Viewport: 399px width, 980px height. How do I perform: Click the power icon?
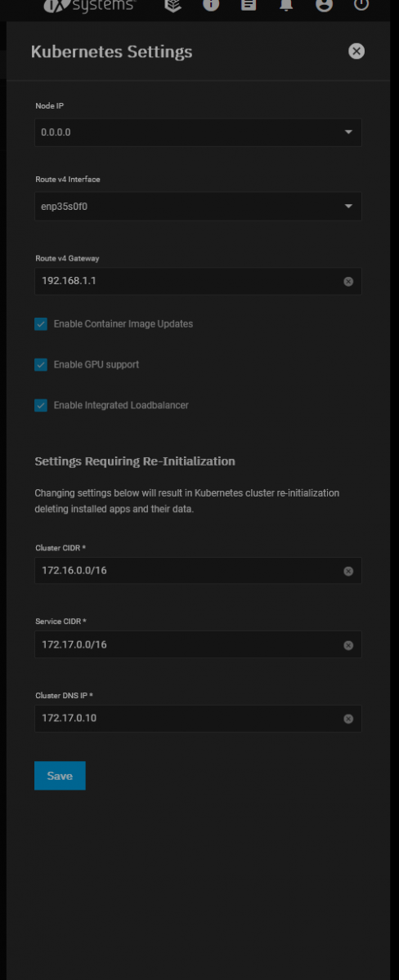[361, 4]
